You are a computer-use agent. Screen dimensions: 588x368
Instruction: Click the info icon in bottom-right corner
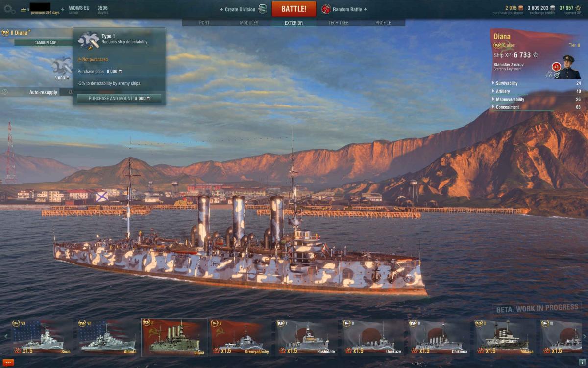582,362
